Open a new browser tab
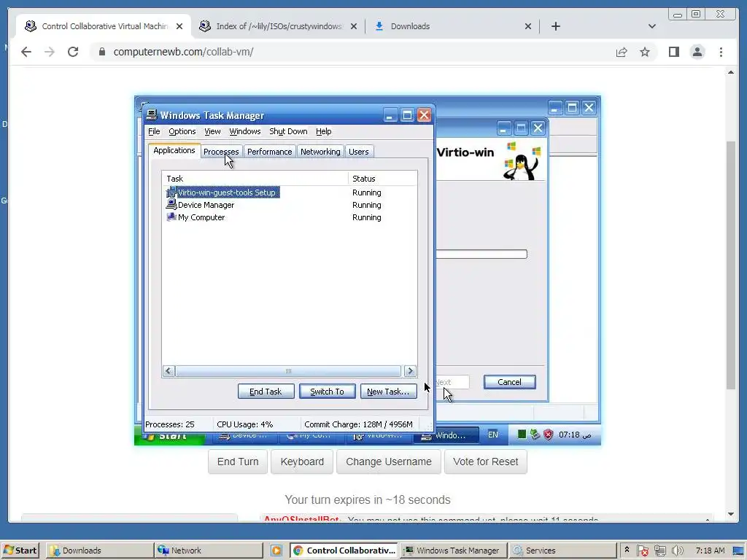Image resolution: width=747 pixels, height=560 pixels. (555, 26)
